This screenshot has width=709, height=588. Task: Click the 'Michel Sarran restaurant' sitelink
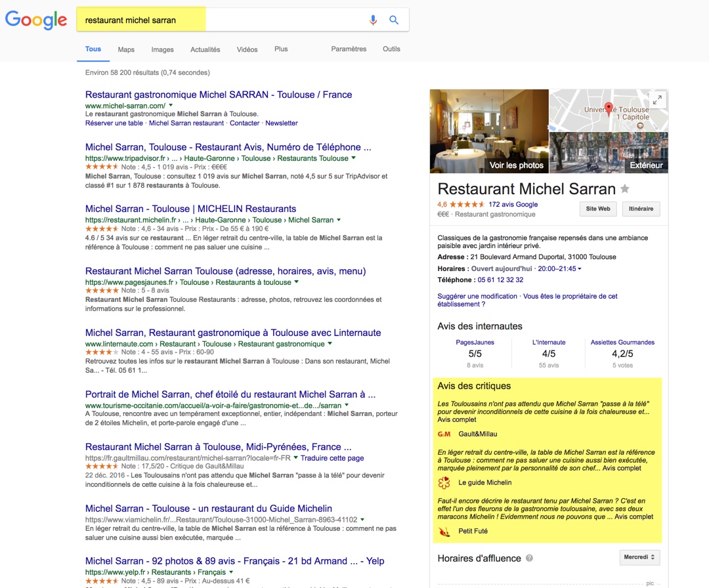(x=186, y=123)
